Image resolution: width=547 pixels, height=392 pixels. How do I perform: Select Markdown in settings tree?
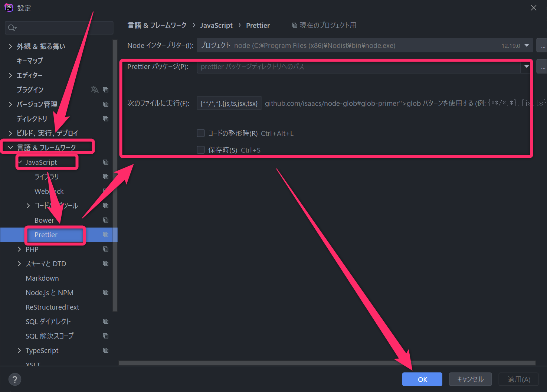click(42, 278)
